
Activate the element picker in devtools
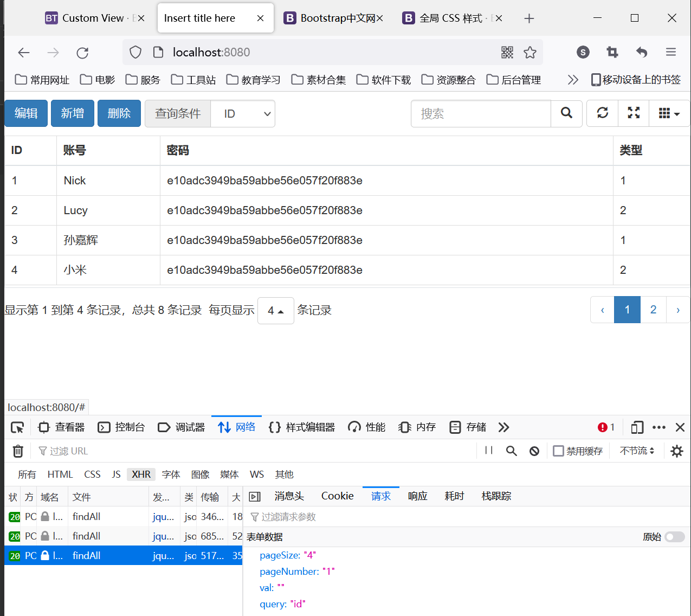17,427
